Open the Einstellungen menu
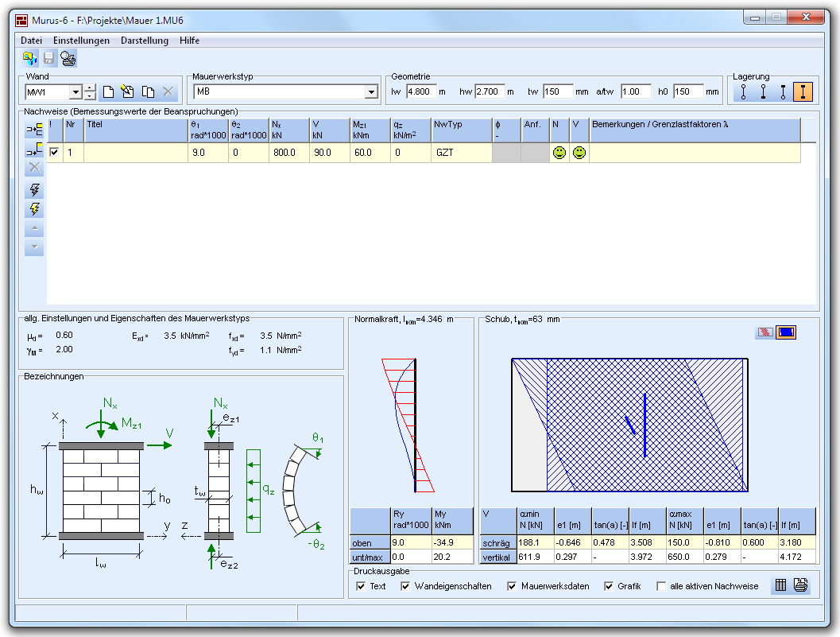 pos(81,41)
